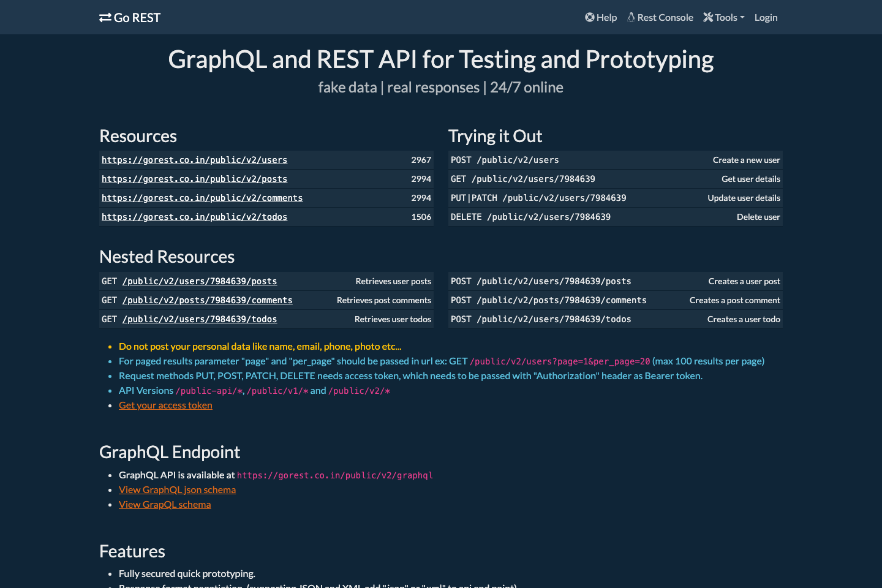This screenshot has height=588, width=882.
Task: Open the Tools dropdown in the navbar
Action: click(x=723, y=17)
